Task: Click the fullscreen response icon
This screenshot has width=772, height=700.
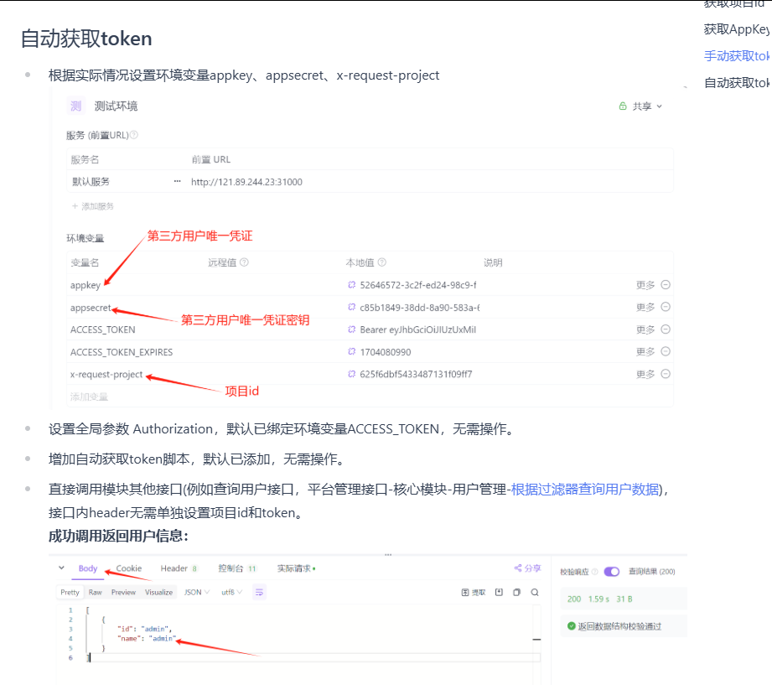Action: click(499, 592)
